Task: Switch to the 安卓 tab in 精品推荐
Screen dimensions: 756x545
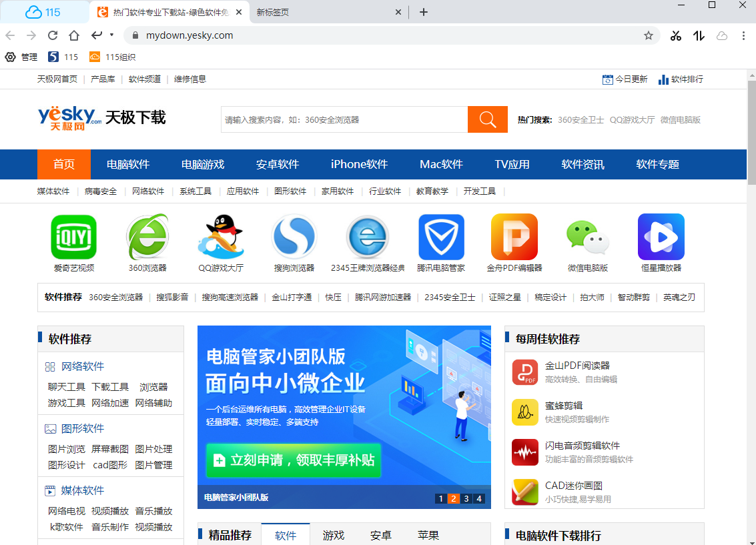Action: click(381, 535)
